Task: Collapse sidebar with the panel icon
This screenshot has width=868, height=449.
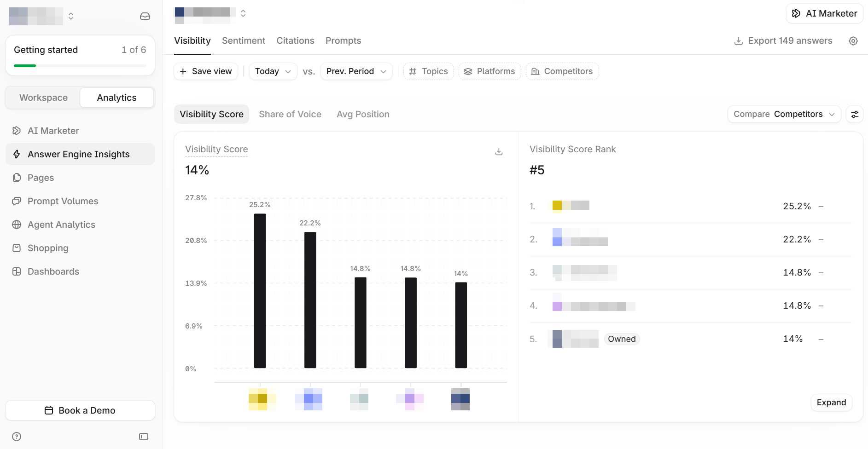Action: tap(144, 437)
